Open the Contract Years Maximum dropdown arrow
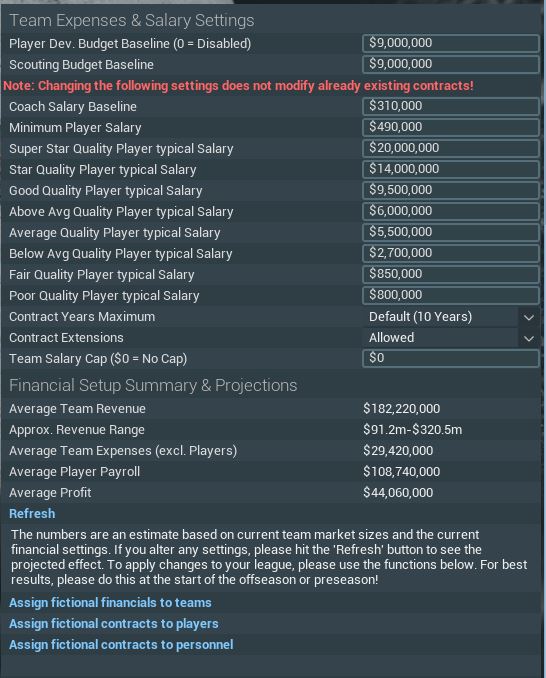The height and width of the screenshot is (678, 546). click(x=528, y=317)
